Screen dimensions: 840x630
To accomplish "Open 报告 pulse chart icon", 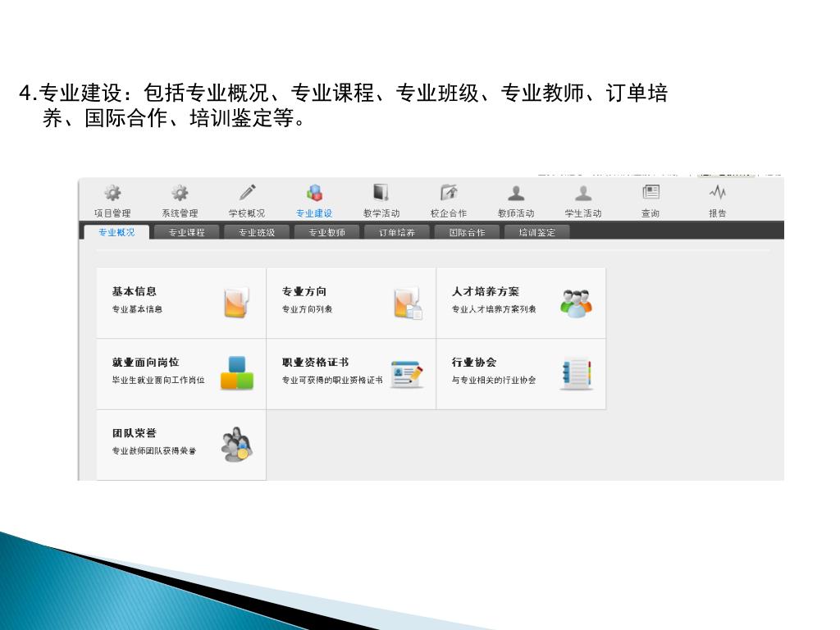I will click(718, 192).
